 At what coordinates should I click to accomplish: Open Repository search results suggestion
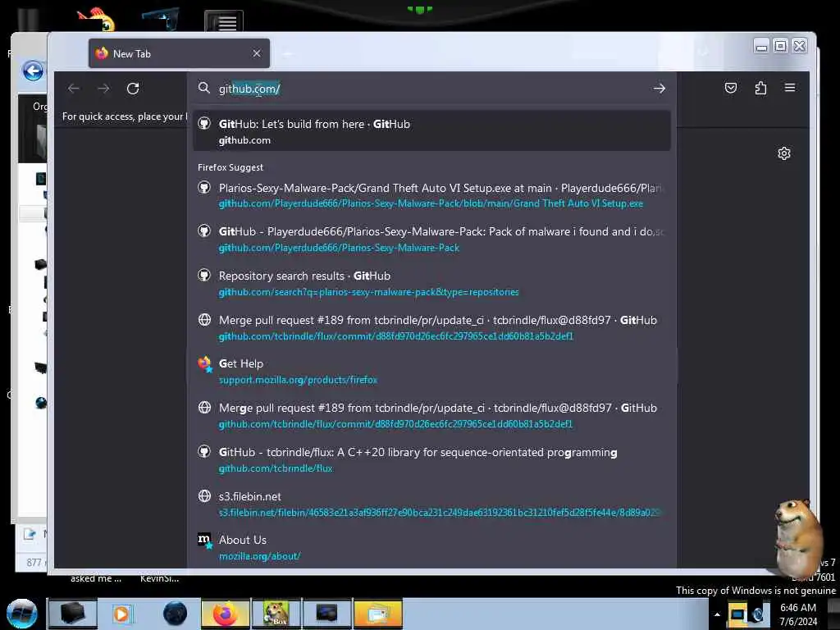[431, 283]
